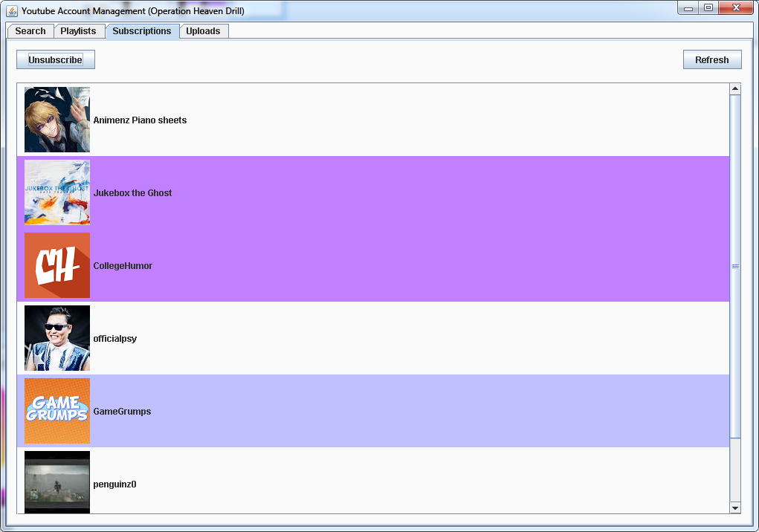Image resolution: width=759 pixels, height=532 pixels.
Task: Switch to the Search tab
Action: tap(30, 31)
